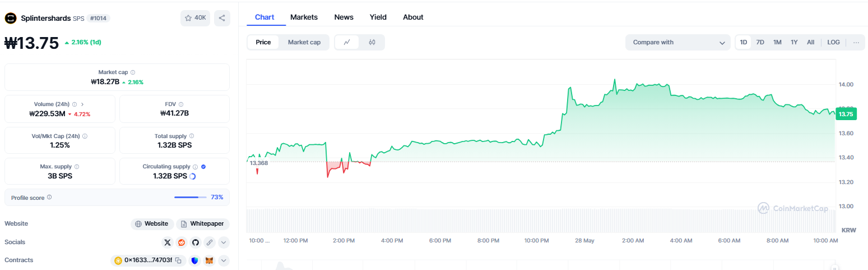
Task: Open the X (Twitter) social link
Action: click(168, 242)
